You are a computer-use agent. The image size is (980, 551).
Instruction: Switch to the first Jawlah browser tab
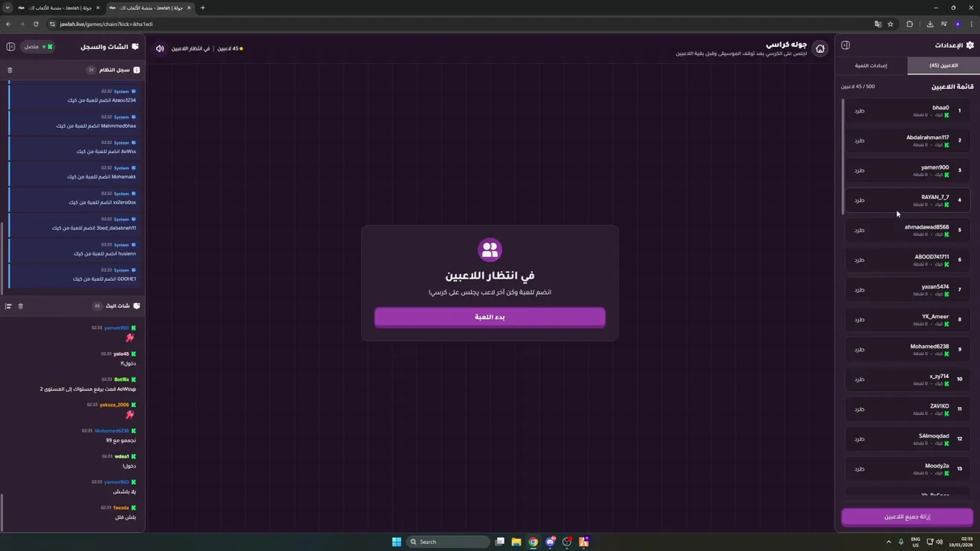pyautogui.click(x=59, y=8)
